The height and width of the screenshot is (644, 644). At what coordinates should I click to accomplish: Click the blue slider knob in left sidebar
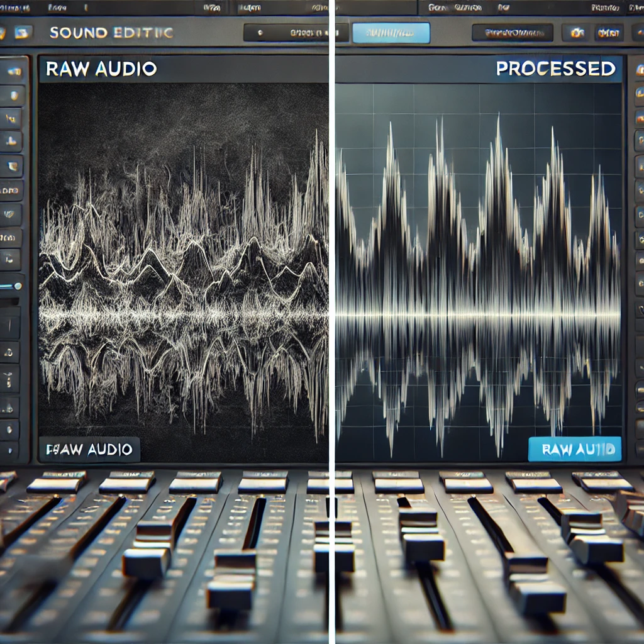pyautogui.click(x=17, y=286)
